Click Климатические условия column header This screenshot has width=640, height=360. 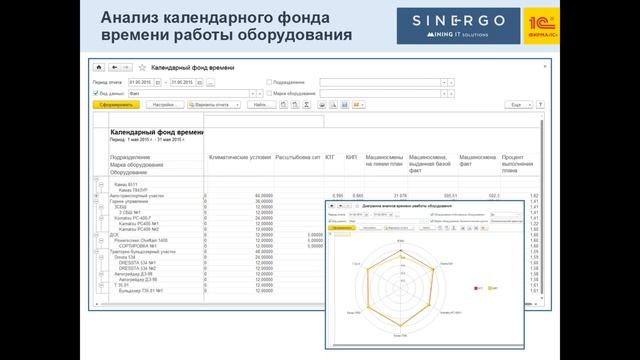(240, 157)
